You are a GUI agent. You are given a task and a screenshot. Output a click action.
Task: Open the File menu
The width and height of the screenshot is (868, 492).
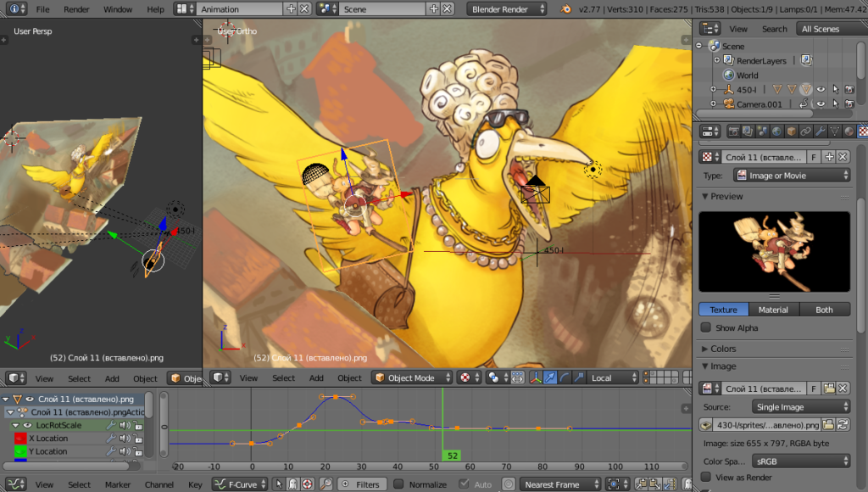point(42,8)
